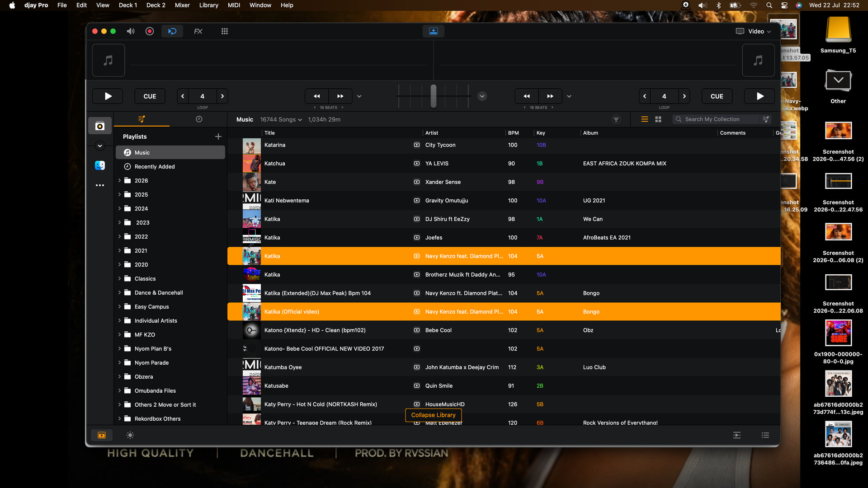Open the sampler grid pads
Image resolution: width=868 pixels, height=488 pixels.
click(225, 31)
